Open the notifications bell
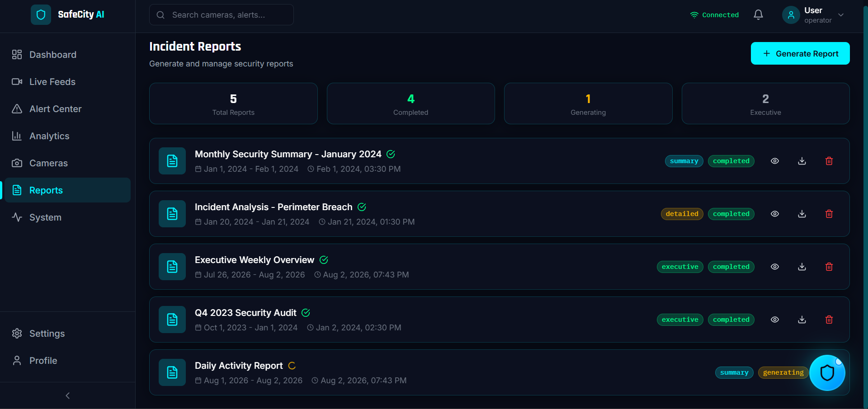This screenshot has height=409, width=868. pyautogui.click(x=758, y=15)
